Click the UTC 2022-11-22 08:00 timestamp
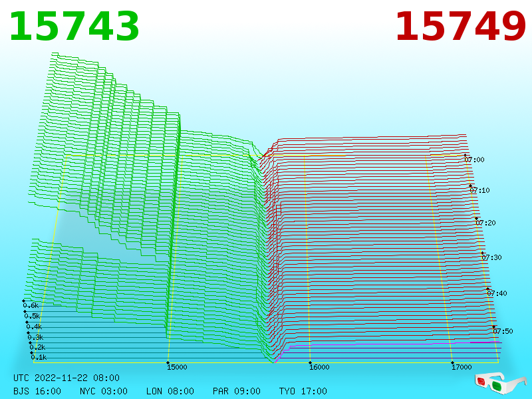The height and width of the screenshot is (399, 532). click(x=66, y=378)
